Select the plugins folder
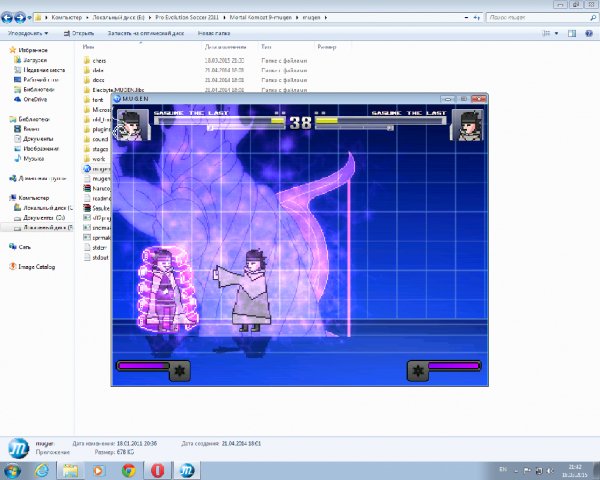 [x=101, y=129]
